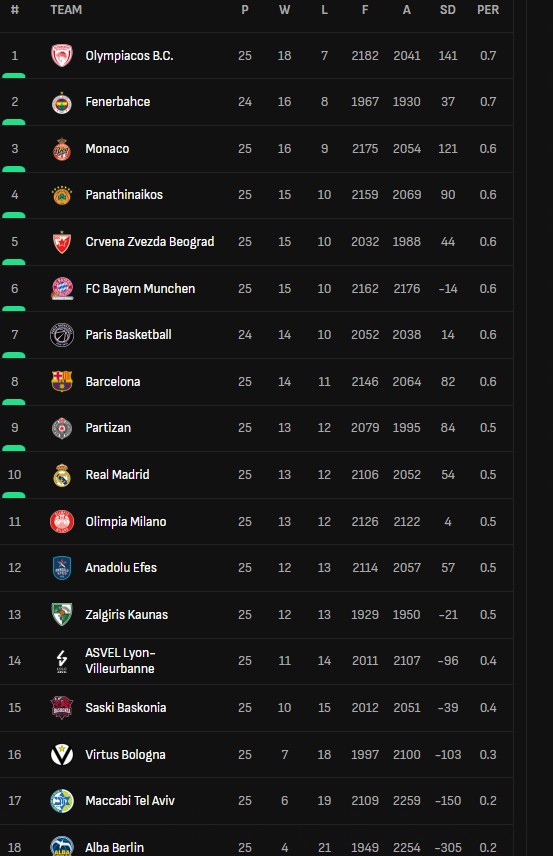
Task: Open ASVEL Lyon-Villeurbanne team page
Action: coord(120,661)
